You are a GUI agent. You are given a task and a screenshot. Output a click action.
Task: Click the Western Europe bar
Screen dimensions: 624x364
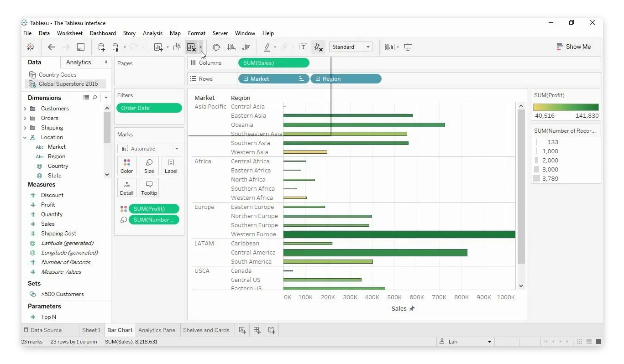[399, 234]
